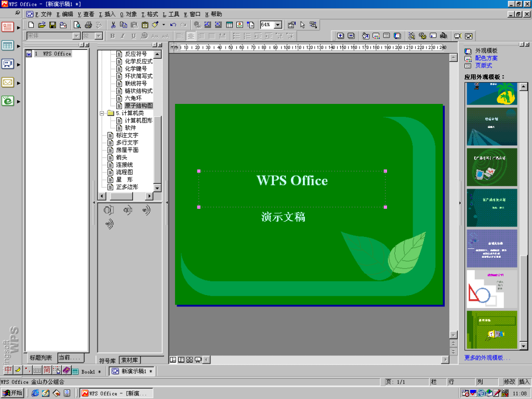532x399 pixels.
Task: Toggle the 中 Chinese input mode button
Action: click(8, 370)
